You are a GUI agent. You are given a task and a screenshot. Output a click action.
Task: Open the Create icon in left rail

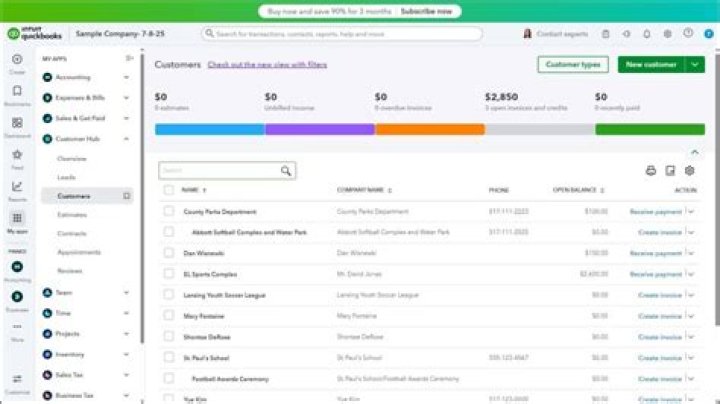tap(17, 60)
